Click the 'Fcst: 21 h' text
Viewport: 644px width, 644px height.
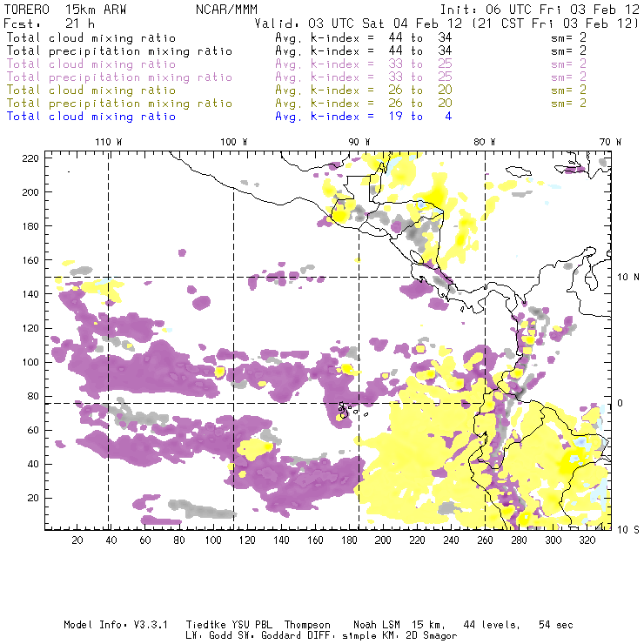(50, 23)
